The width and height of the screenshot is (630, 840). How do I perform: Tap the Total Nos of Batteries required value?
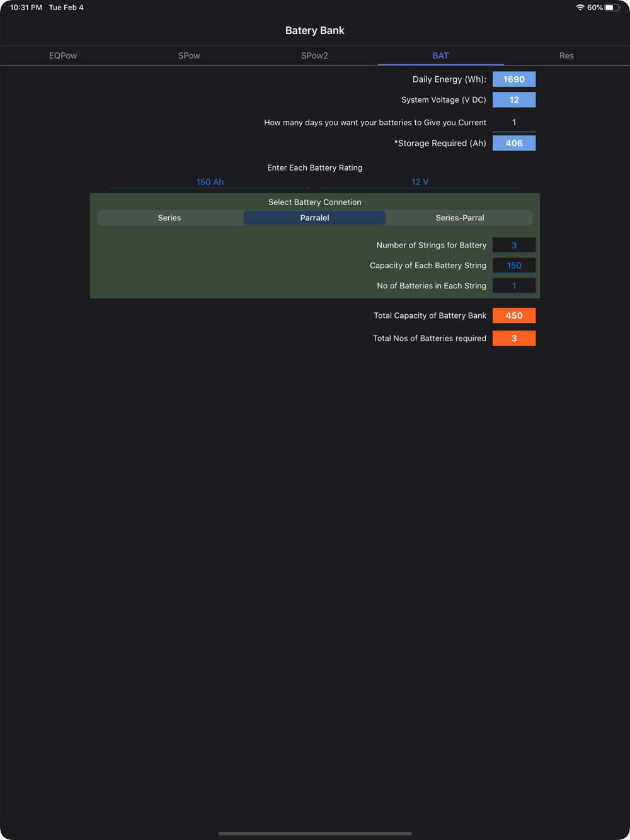point(514,338)
